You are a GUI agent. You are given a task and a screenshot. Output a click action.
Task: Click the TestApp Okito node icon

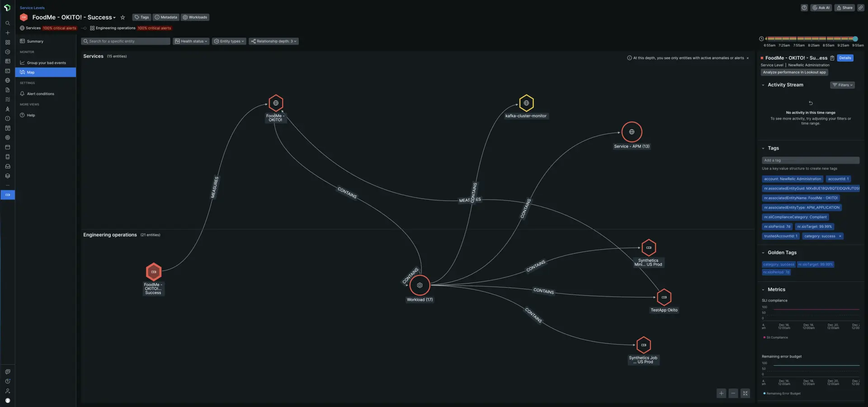664,297
